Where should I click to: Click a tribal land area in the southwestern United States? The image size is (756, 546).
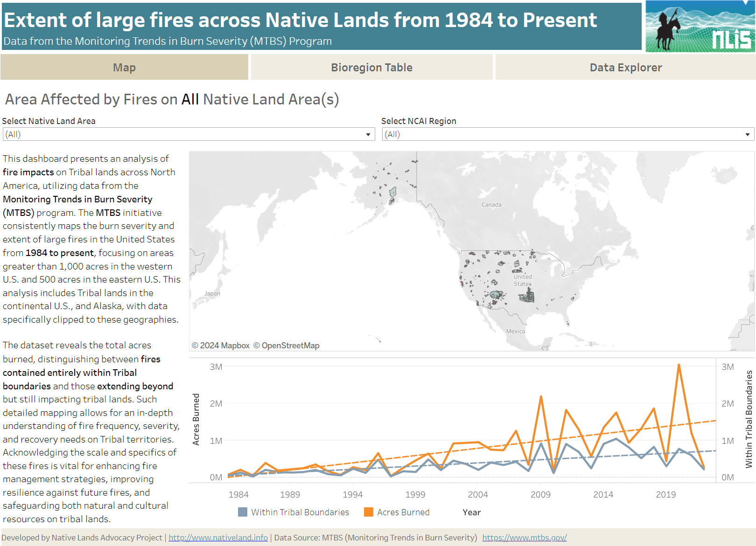tap(495, 295)
